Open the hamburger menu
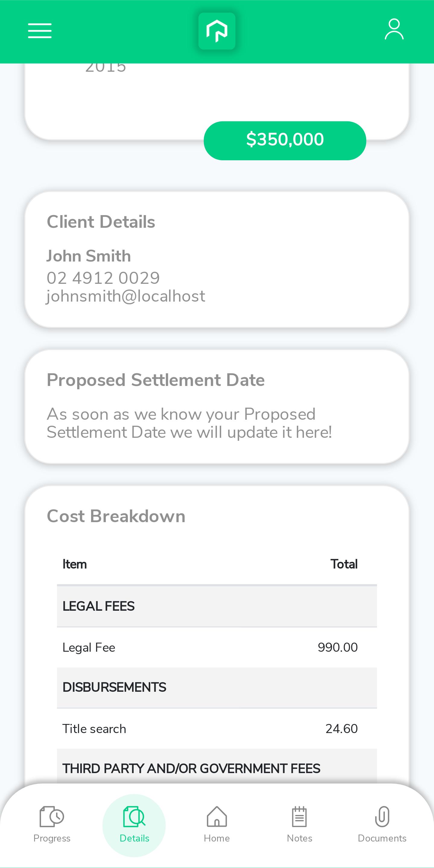This screenshot has height=868, width=434. (40, 31)
